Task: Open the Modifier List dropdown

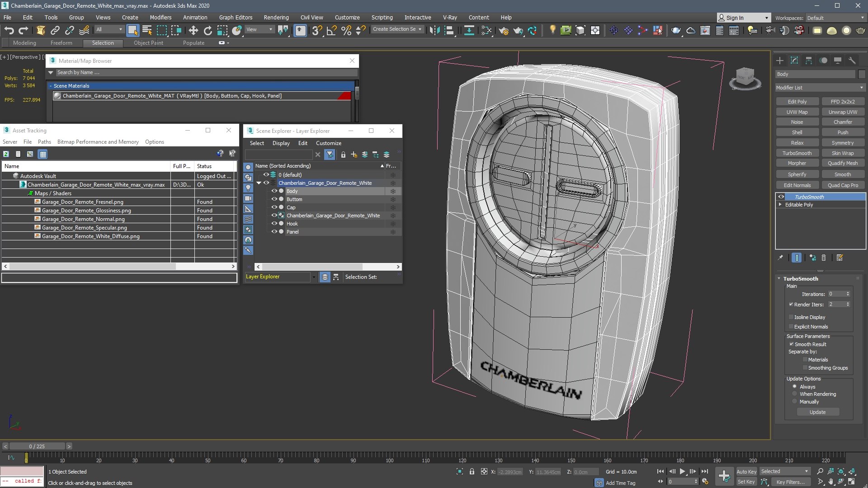Action: 820,88
